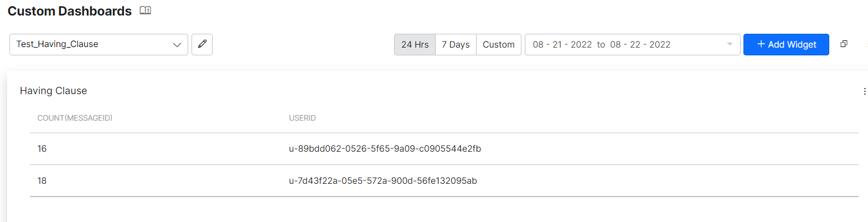Screen dimensions: 868x222
Task: Click the partially visible icon at far right edge
Action: pyautogui.click(x=866, y=44)
